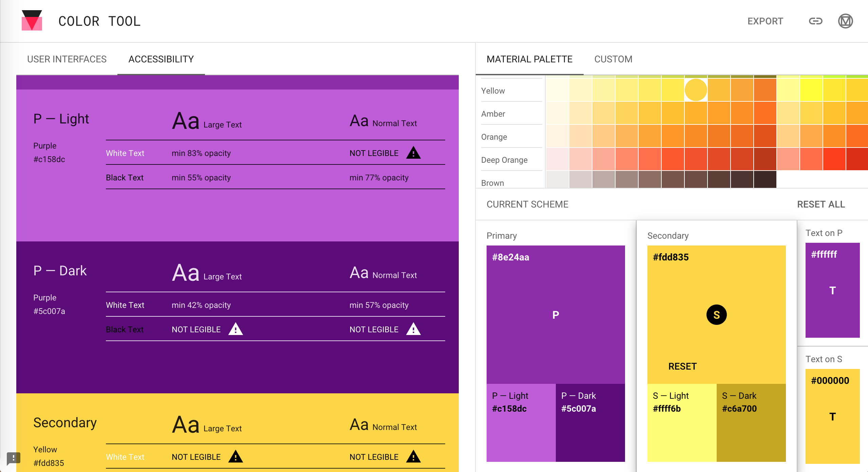Select Text on P #ffffff card

pos(832,290)
